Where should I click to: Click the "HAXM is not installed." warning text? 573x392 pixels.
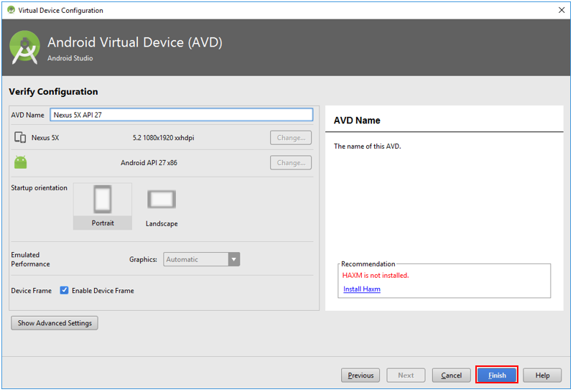pyautogui.click(x=376, y=276)
